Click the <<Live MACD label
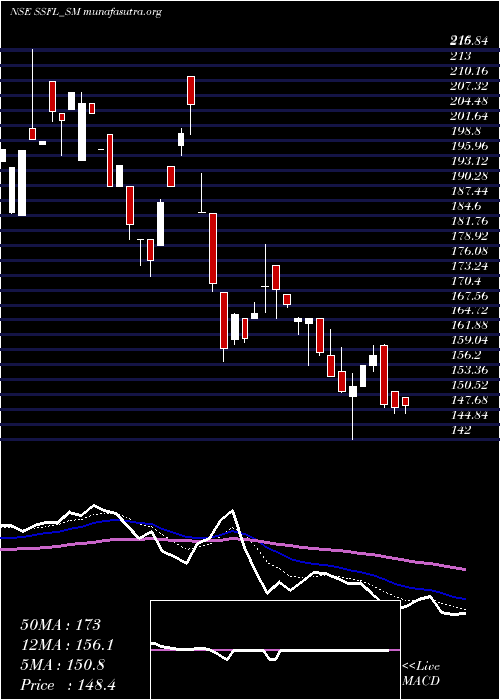Screen dimensions: 500x700 [421, 674]
